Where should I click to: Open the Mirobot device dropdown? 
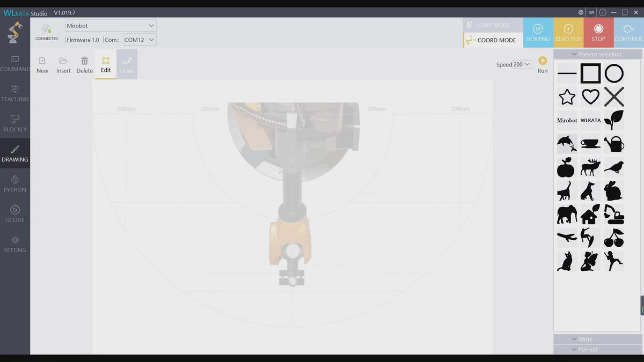[111, 26]
